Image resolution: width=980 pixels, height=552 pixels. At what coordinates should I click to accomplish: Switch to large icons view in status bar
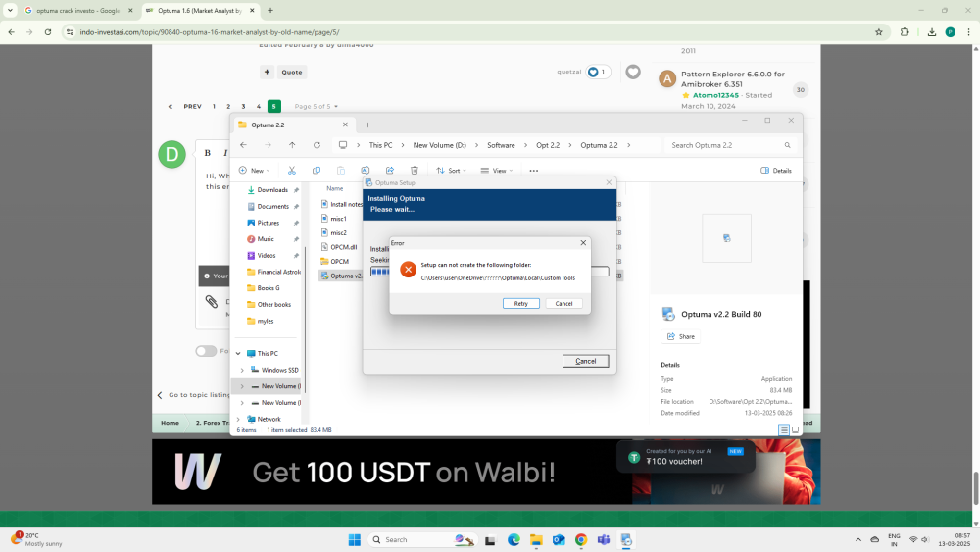(796, 429)
